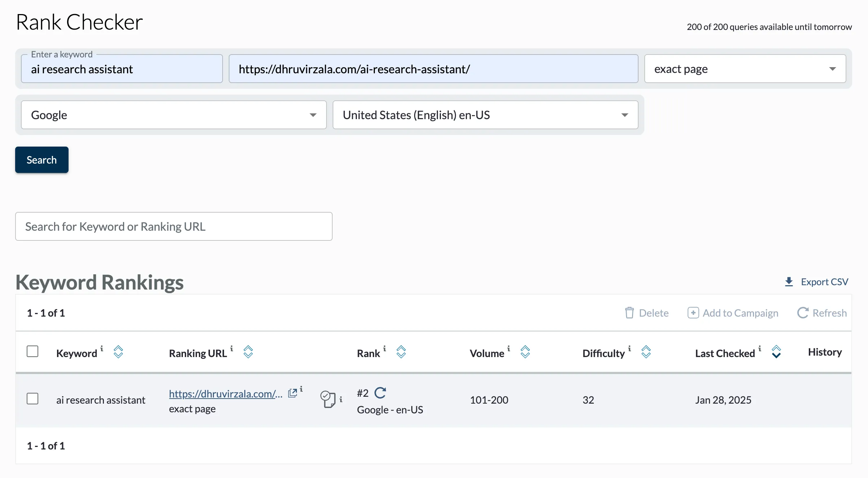Screen dimensions: 868x478
Task: Click the SERP analysis icon beside ranking URL
Action: click(x=328, y=399)
